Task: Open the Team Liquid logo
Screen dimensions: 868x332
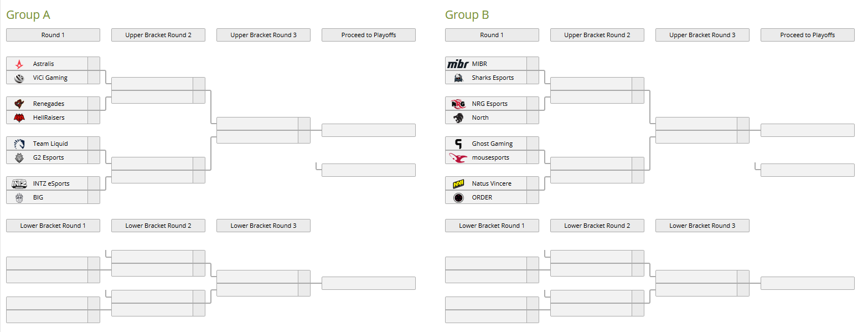Action: click(19, 144)
